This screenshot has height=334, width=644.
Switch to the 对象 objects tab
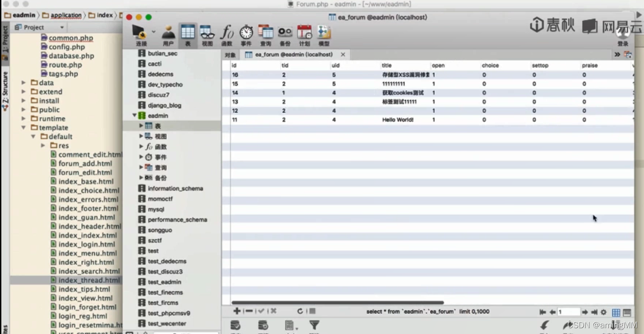coord(230,55)
